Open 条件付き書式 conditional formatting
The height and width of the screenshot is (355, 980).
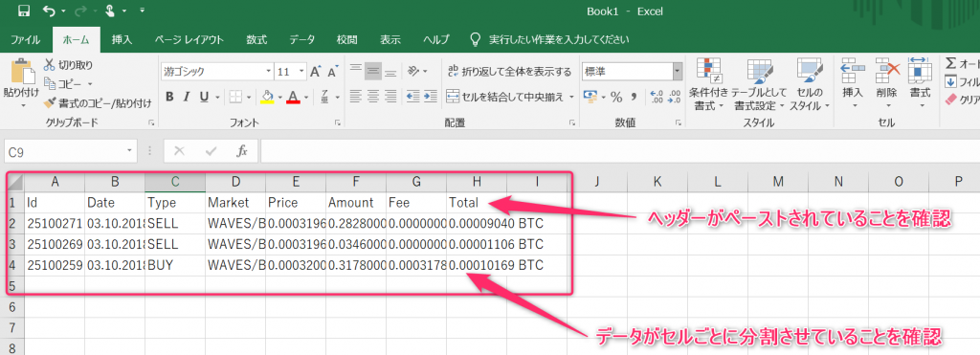tap(709, 85)
